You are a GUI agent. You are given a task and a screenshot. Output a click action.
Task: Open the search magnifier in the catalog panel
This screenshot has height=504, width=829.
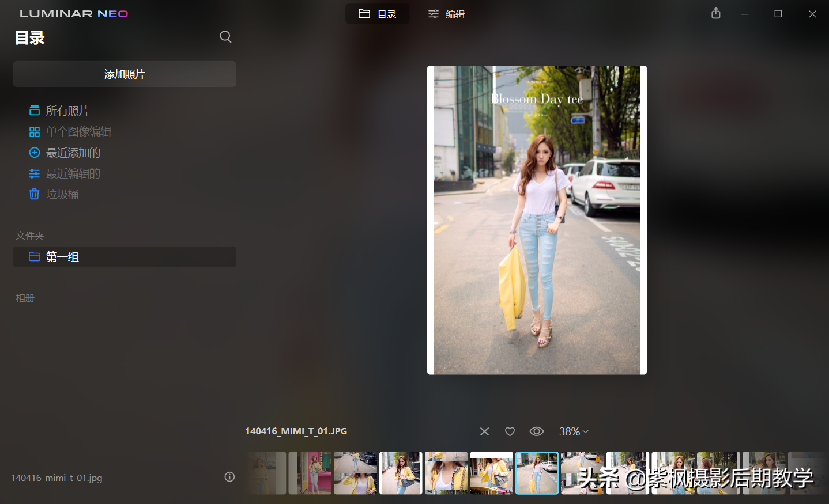[225, 37]
